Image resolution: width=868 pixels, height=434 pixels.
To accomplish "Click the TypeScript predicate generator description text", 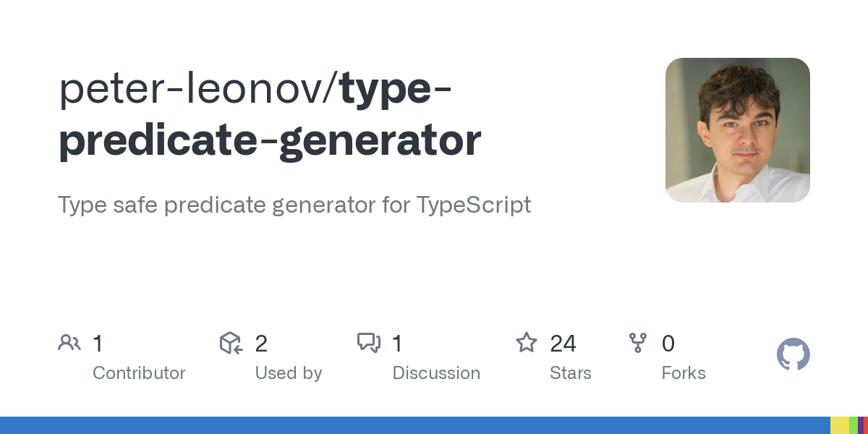I will pos(294,205).
